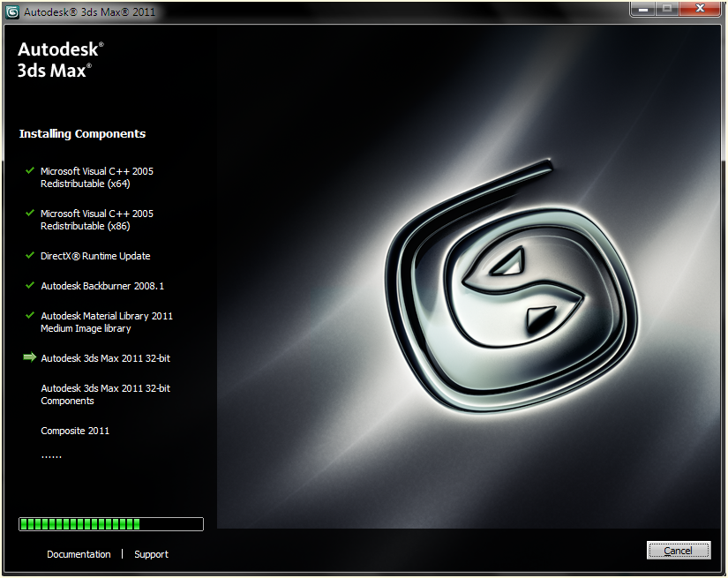The width and height of the screenshot is (728, 578).
Task: Click the large 3ds Max logo artwork
Action: tap(511, 286)
